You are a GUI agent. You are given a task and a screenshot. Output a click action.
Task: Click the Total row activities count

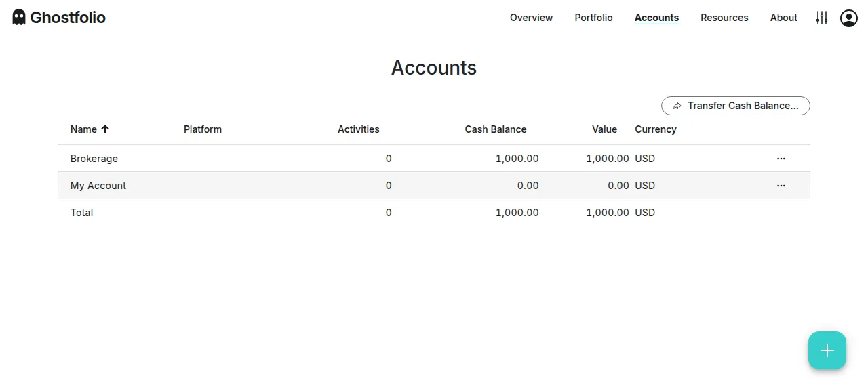click(x=389, y=213)
